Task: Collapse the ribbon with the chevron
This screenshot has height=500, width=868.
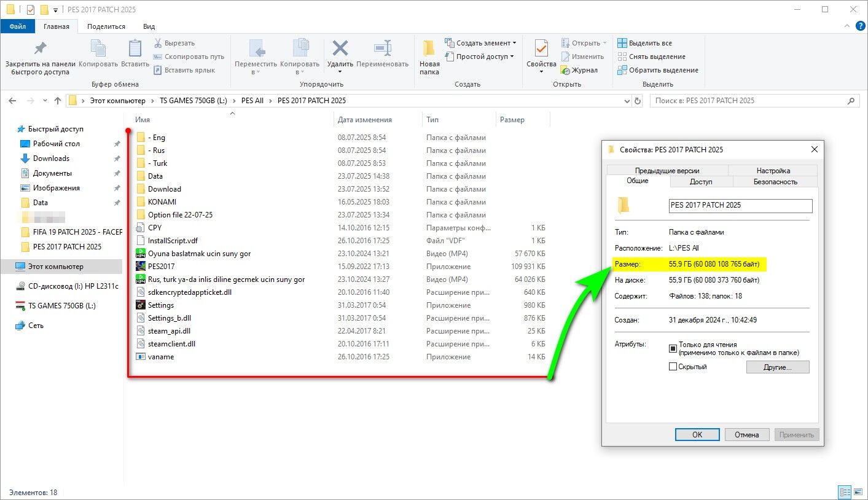Action: coord(846,26)
